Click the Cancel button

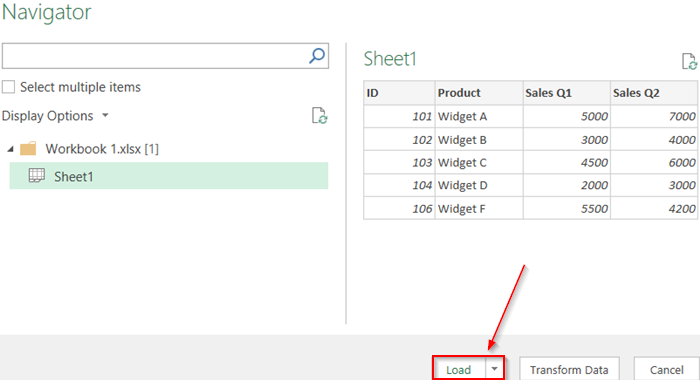667,370
